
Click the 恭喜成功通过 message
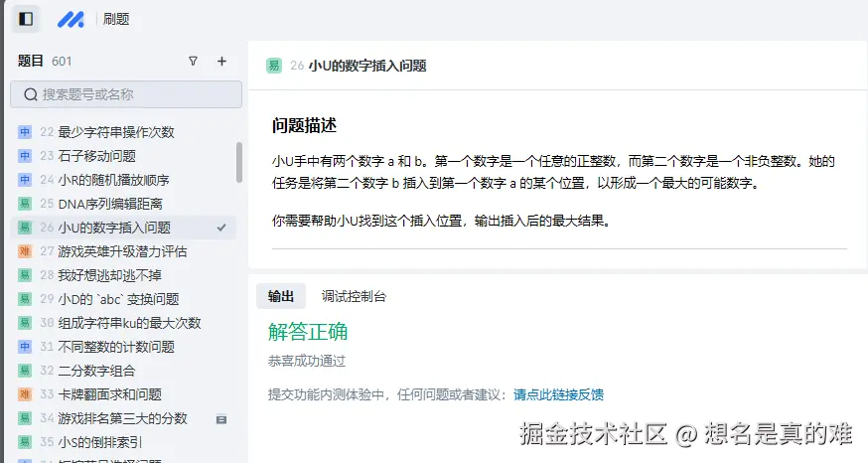[x=307, y=361]
